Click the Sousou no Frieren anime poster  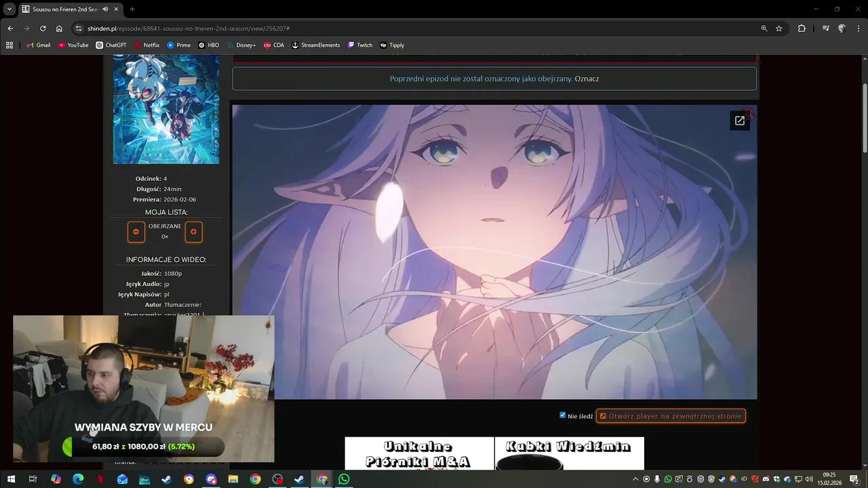tap(166, 110)
